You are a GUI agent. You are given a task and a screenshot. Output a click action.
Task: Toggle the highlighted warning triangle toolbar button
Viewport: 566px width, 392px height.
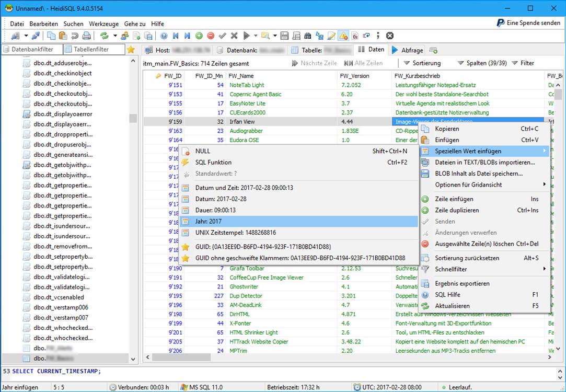point(343,36)
